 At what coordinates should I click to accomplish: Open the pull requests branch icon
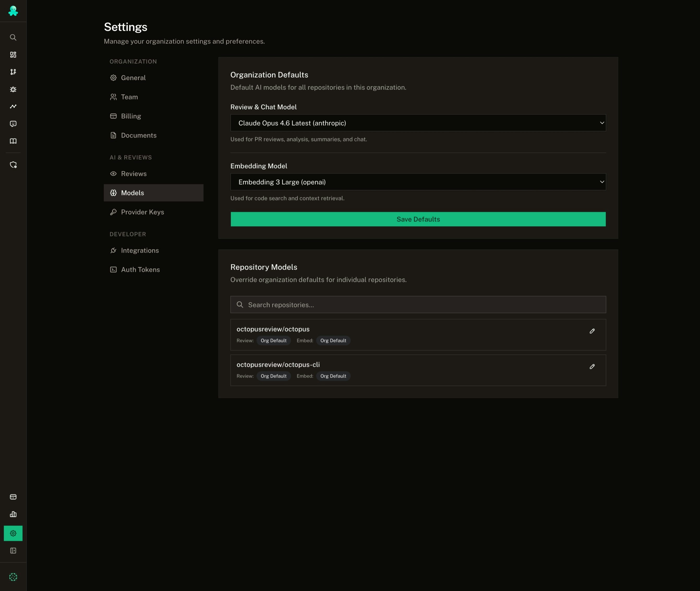click(13, 72)
